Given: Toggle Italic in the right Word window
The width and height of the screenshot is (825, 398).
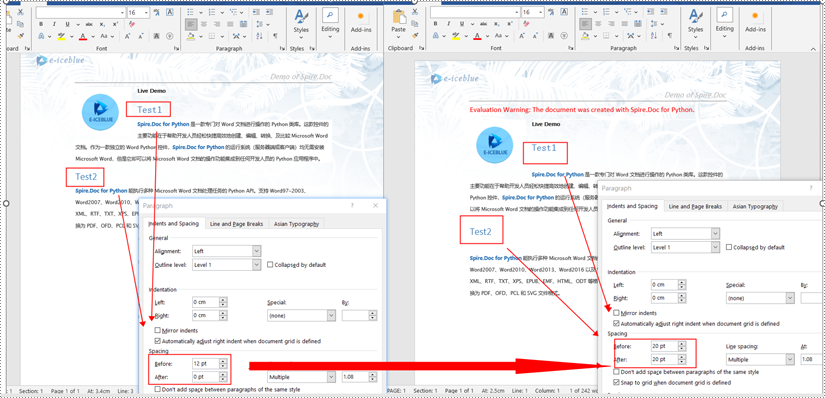Looking at the screenshot, I should (x=449, y=24).
